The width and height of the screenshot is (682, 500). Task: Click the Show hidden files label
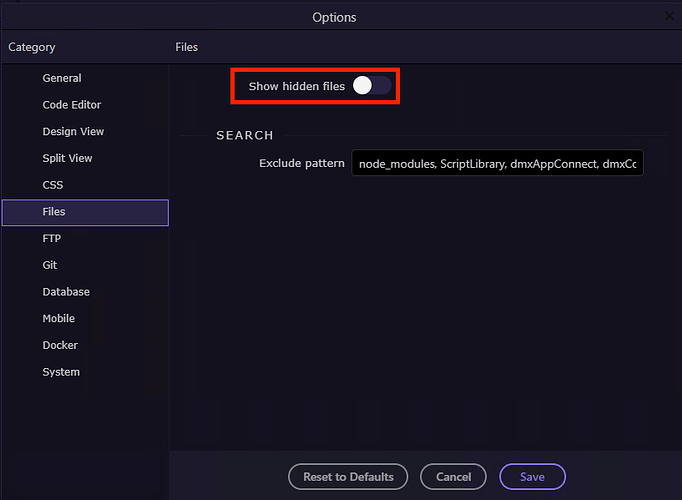click(297, 87)
